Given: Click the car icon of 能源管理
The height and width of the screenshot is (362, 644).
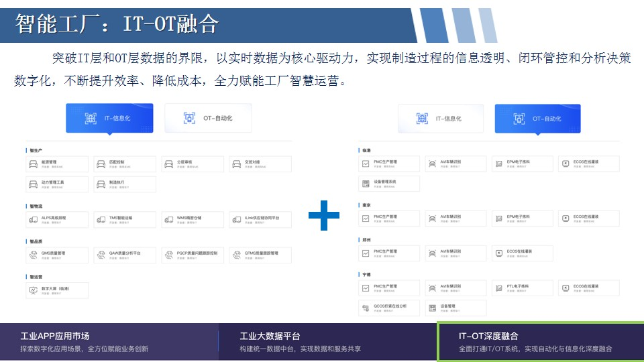Looking at the screenshot, I should coord(34,164).
